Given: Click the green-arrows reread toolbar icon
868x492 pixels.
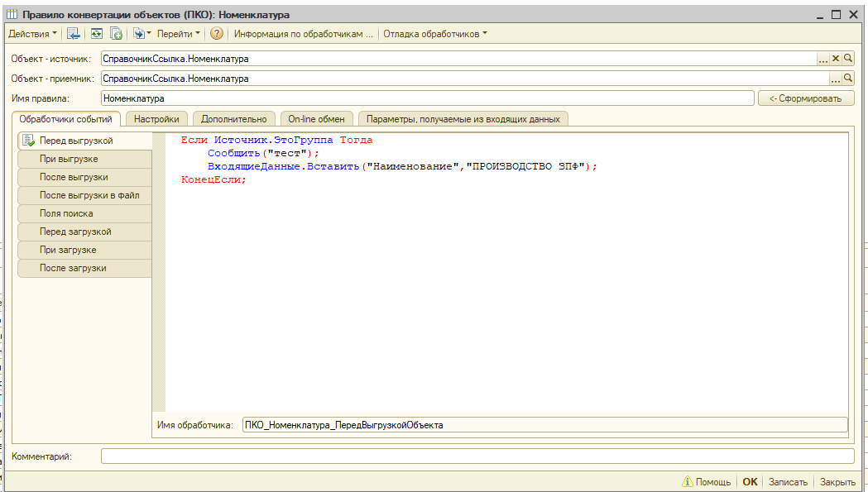Looking at the screenshot, I should click(96, 34).
